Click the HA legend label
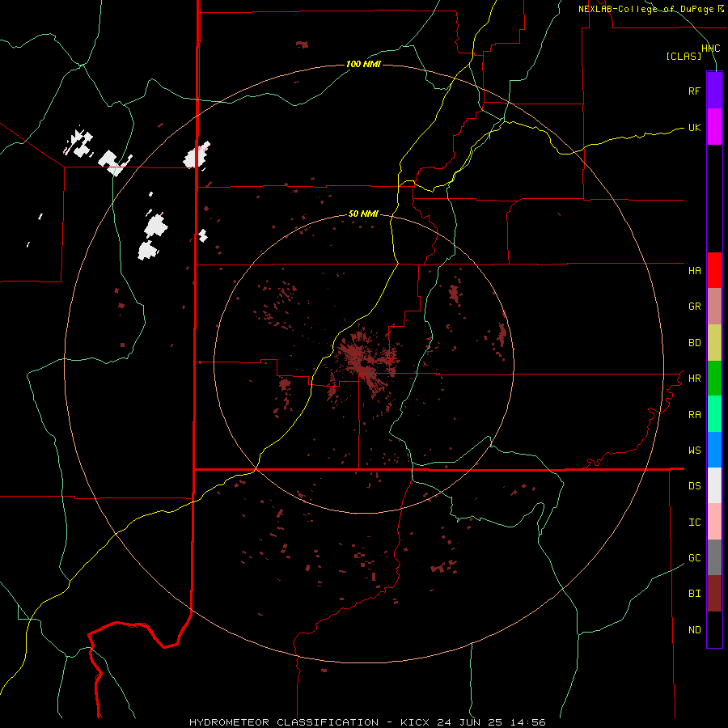The height and width of the screenshot is (728, 728). 695,270
